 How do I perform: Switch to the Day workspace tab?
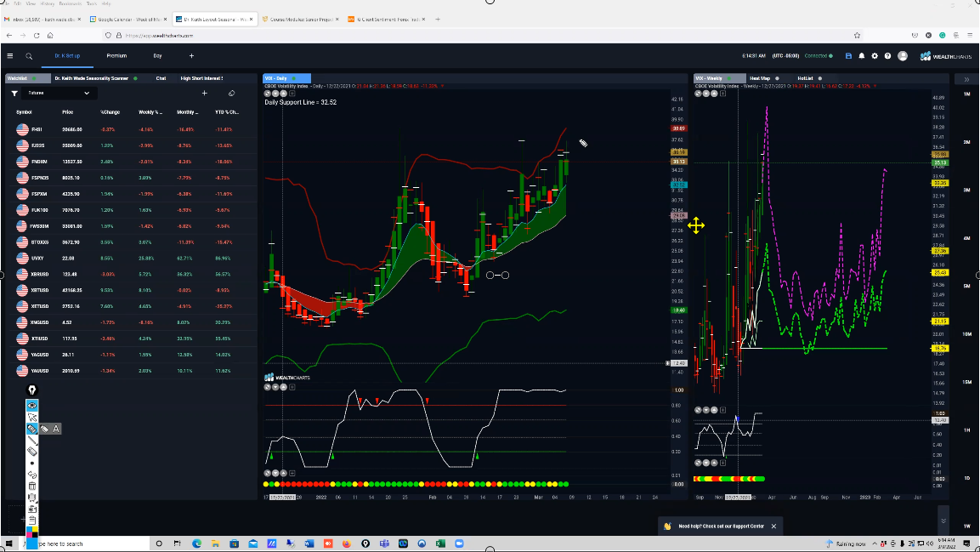[157, 55]
